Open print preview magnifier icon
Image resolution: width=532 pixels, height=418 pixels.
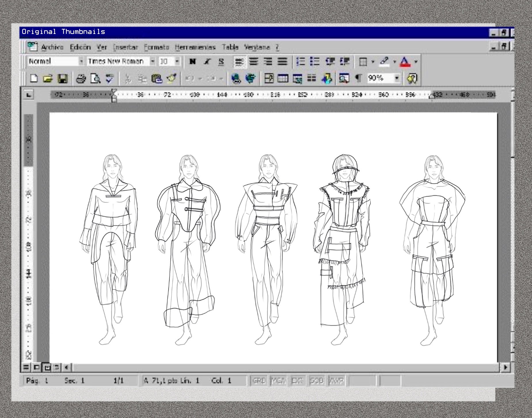(95, 78)
